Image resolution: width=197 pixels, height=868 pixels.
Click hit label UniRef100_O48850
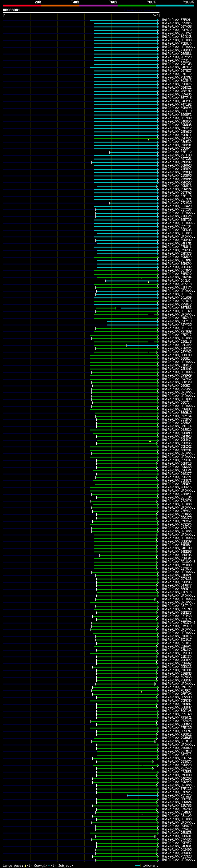click(x=177, y=121)
